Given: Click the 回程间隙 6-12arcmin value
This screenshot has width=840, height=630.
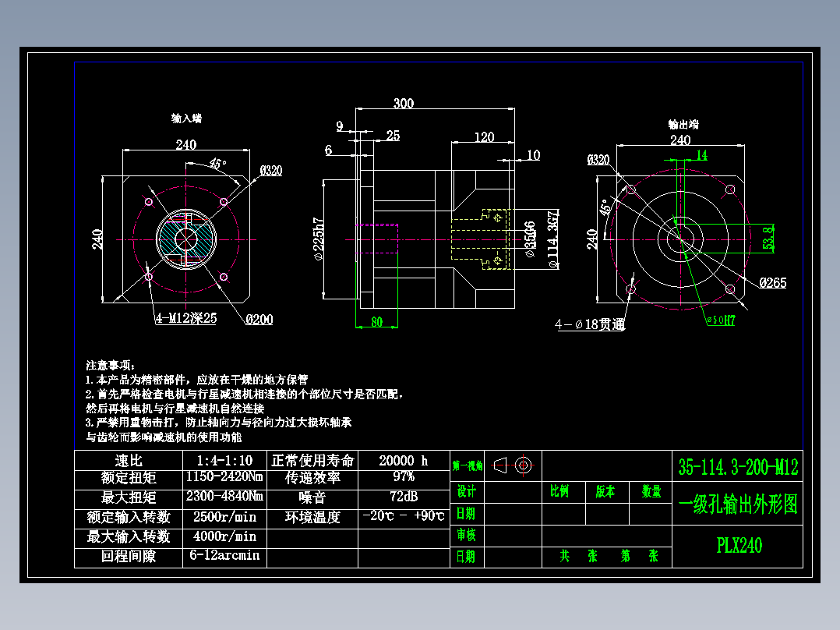Looking at the screenshot, I should pos(224,556).
